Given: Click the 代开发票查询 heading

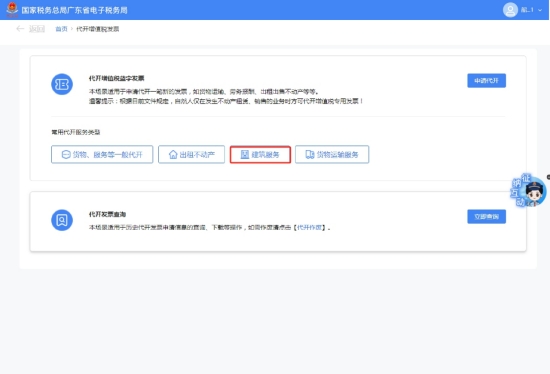Looking at the screenshot, I should coord(107,214).
